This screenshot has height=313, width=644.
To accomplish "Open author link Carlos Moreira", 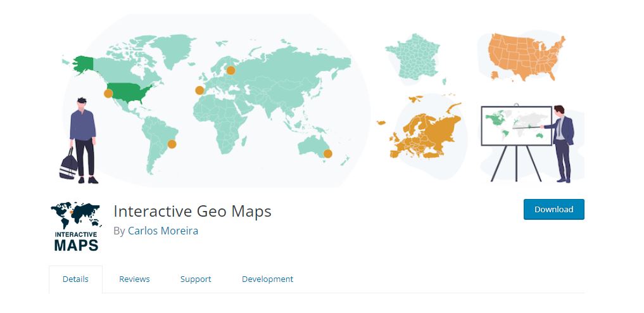I will click(x=163, y=231).
